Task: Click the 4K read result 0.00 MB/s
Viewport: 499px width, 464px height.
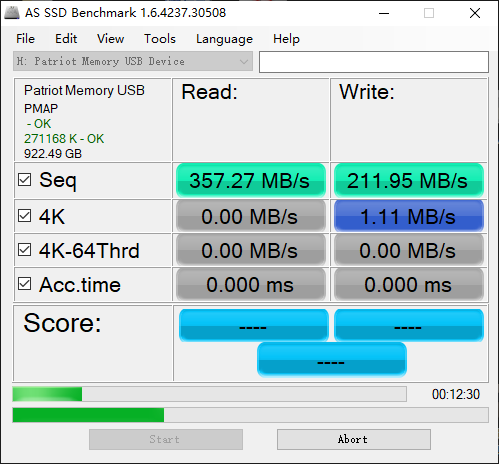Action: [x=251, y=216]
